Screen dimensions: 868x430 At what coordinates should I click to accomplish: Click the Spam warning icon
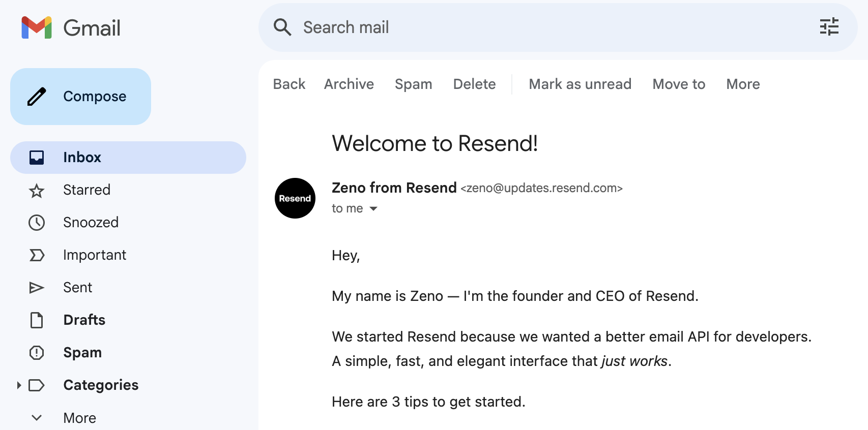pyautogui.click(x=37, y=353)
